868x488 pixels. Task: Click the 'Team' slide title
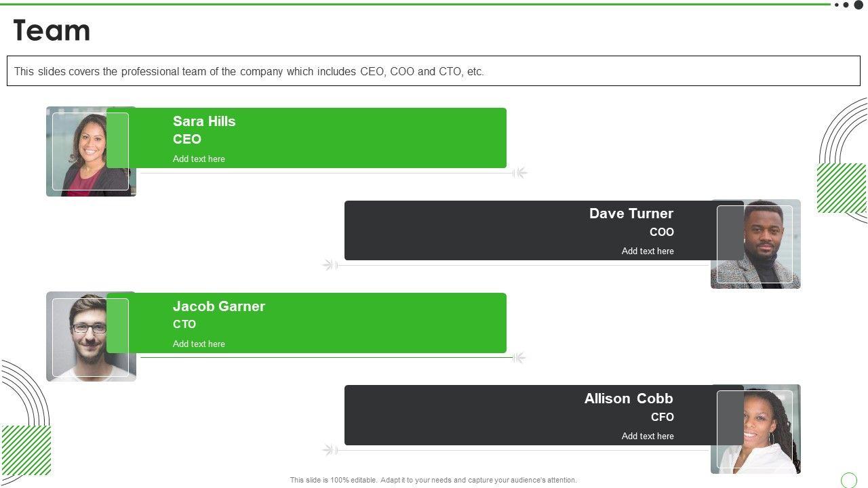pyautogui.click(x=52, y=30)
